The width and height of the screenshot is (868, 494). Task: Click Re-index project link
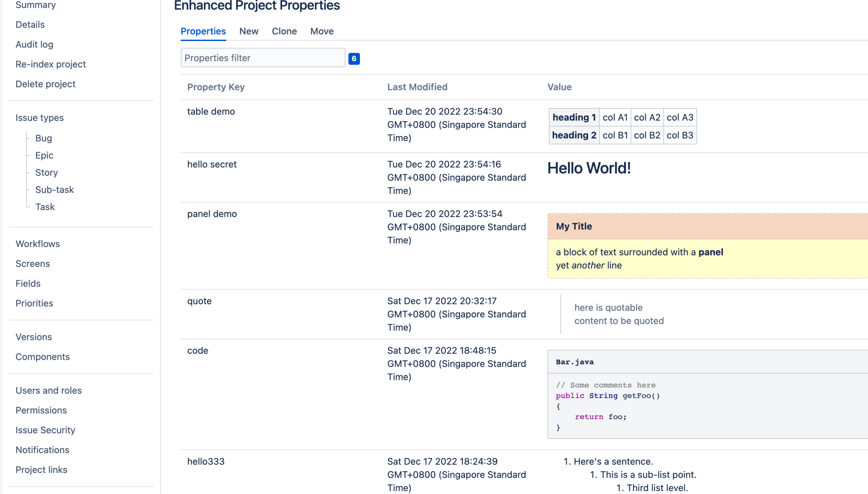tap(51, 64)
